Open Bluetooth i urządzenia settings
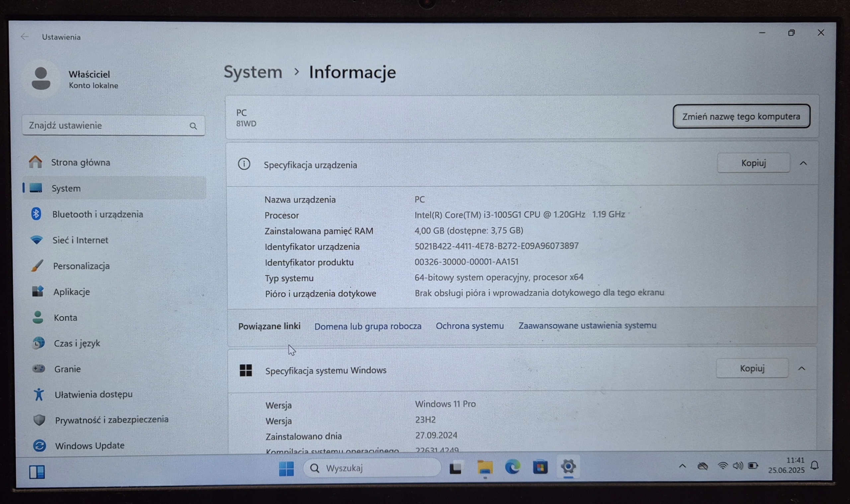This screenshot has width=850, height=504. tap(98, 214)
